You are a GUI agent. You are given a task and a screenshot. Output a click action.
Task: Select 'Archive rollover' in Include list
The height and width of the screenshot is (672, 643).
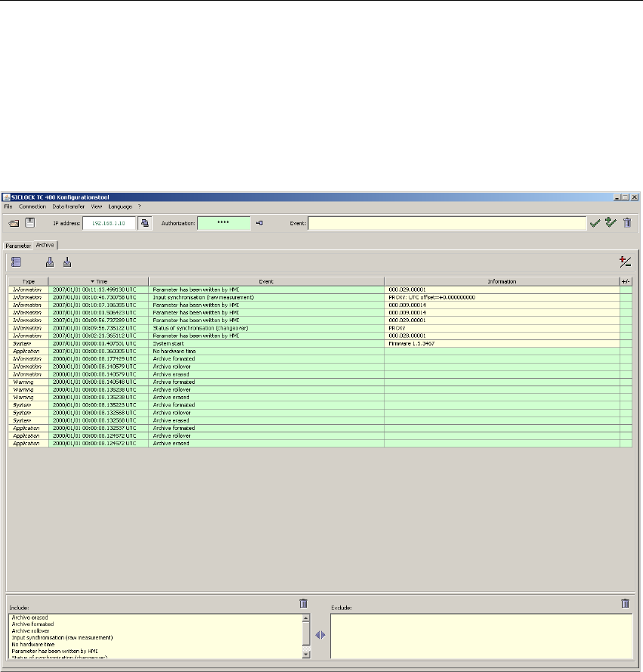point(29,630)
